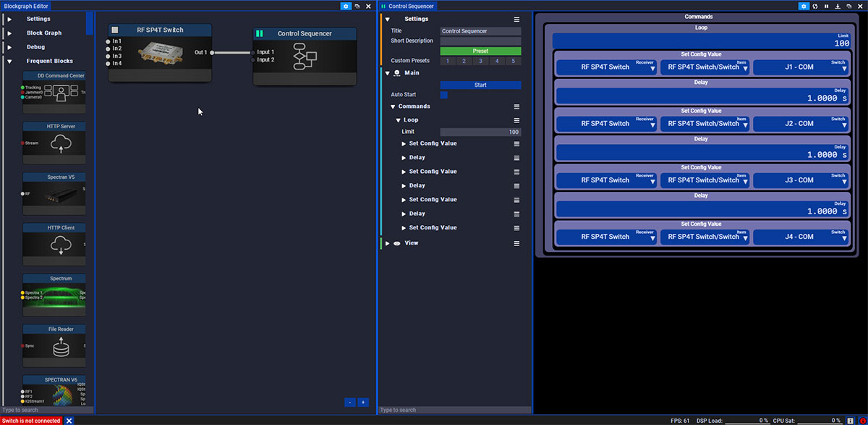Open the hamburger menu beside Loop
The image size is (868, 425).
516,120
